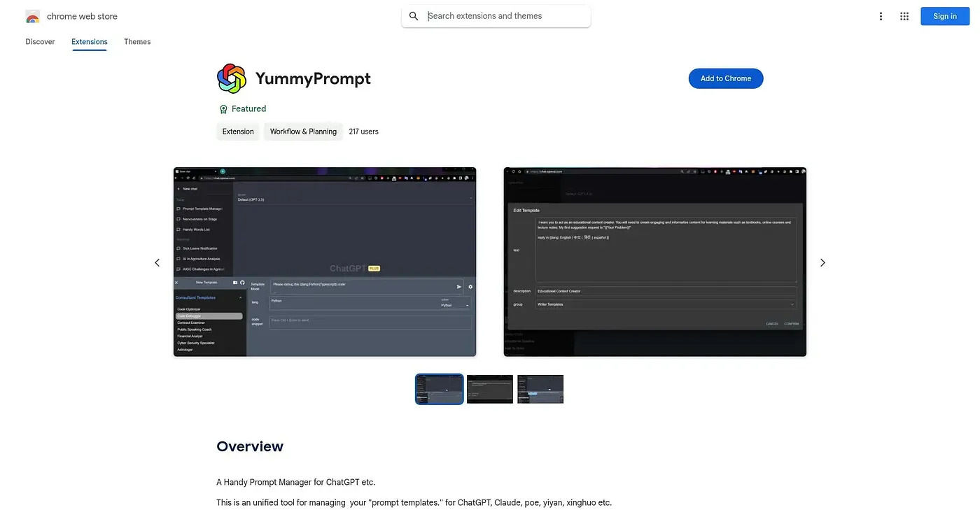This screenshot has width=980, height=510.
Task: Open the Workflow & Planning category
Action: click(x=303, y=132)
